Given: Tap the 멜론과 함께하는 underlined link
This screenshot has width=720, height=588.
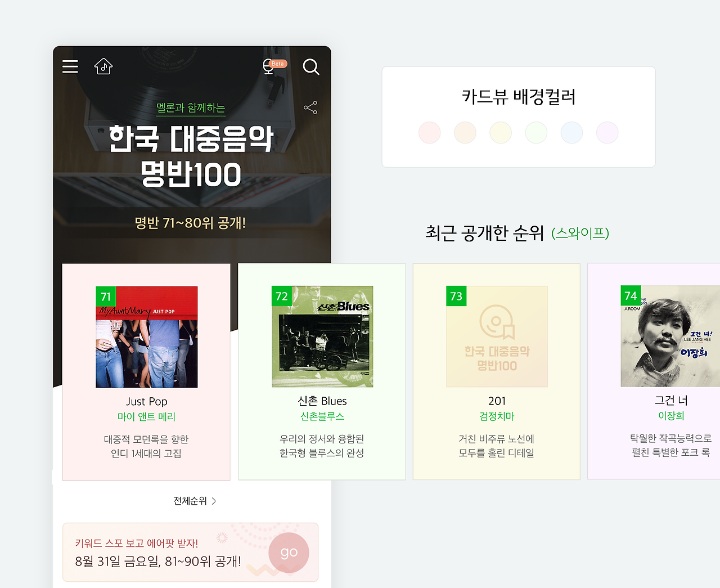Looking at the screenshot, I should click(191, 107).
